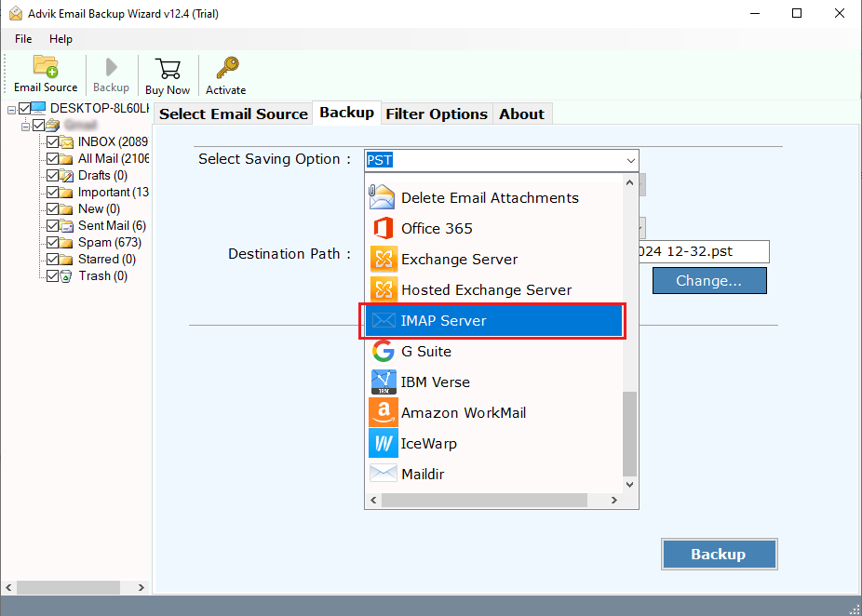Pick the Hosted Exchange Server icon
The image size is (862, 616).
tap(384, 289)
